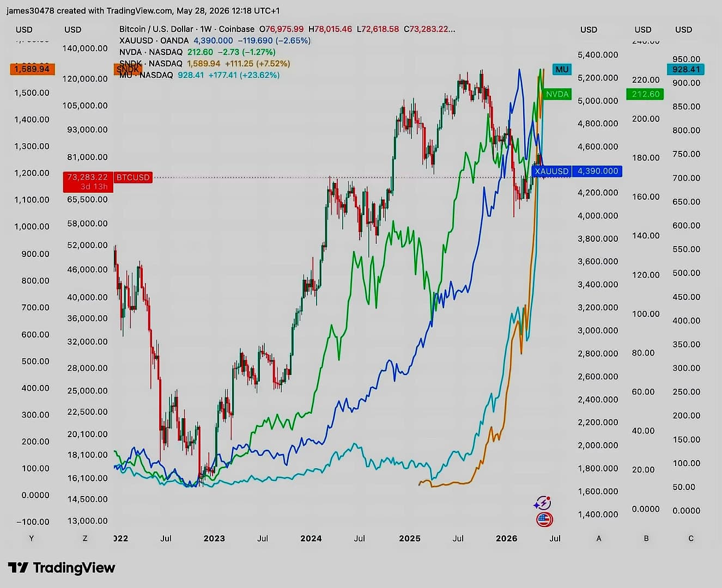
Task: Click the C scale label
Action: 691,538
